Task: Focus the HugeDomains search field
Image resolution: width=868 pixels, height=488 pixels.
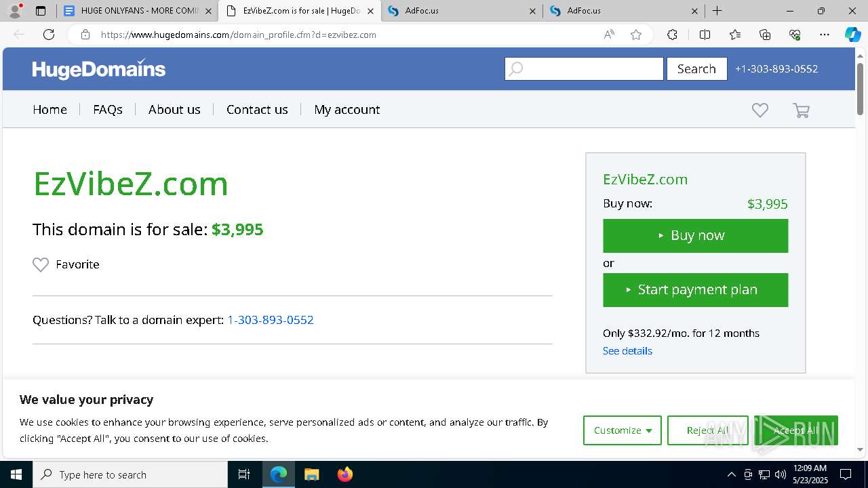Action: pos(584,68)
